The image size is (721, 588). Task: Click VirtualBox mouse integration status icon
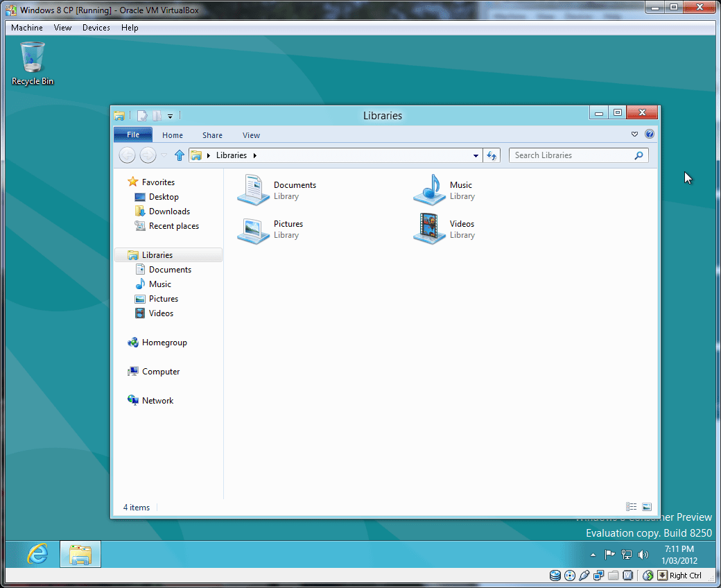648,575
